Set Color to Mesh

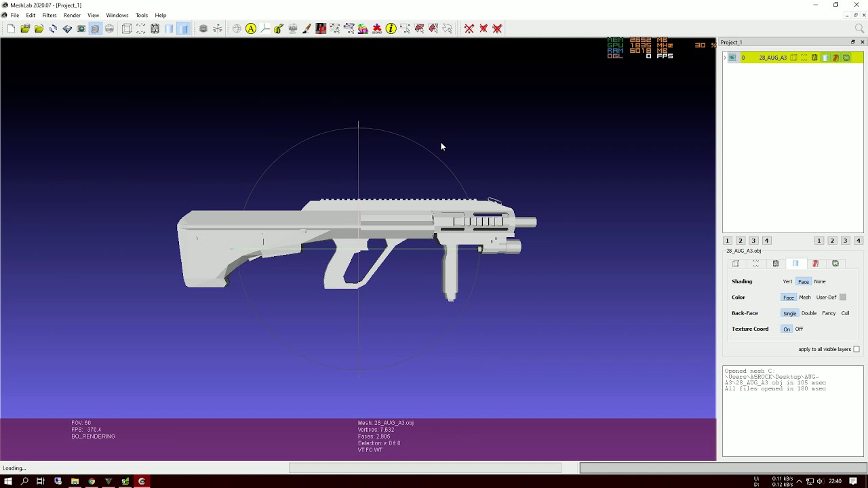(805, 298)
